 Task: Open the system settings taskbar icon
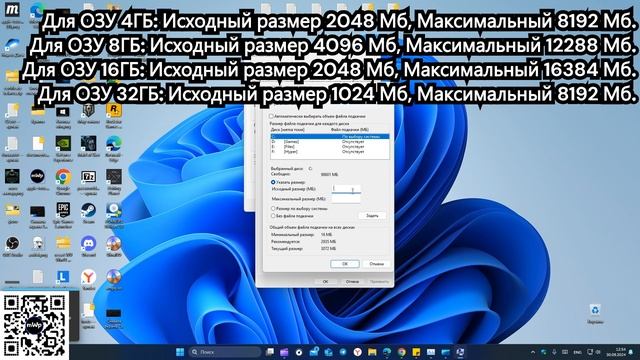click(x=460, y=352)
